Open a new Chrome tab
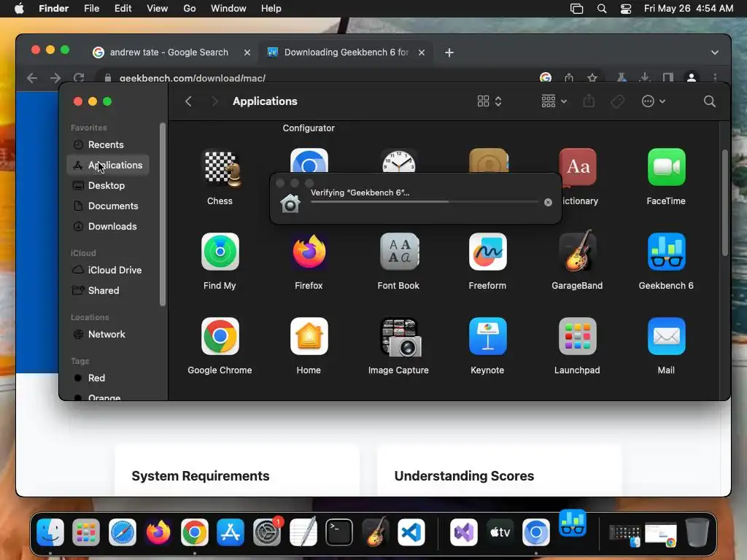Screen dimensions: 747x560 (449, 52)
